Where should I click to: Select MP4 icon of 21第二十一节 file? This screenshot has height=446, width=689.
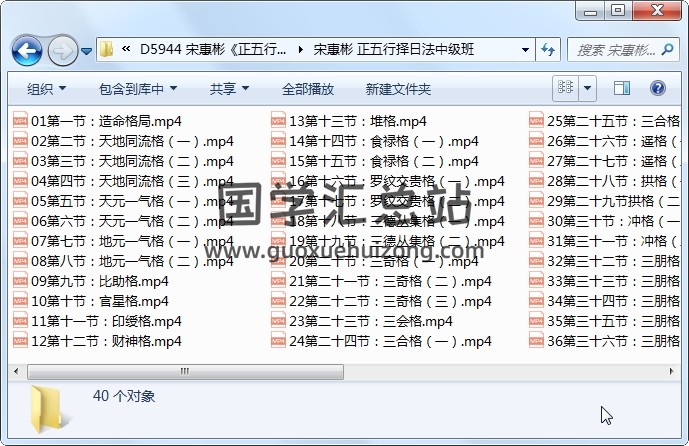[278, 281]
